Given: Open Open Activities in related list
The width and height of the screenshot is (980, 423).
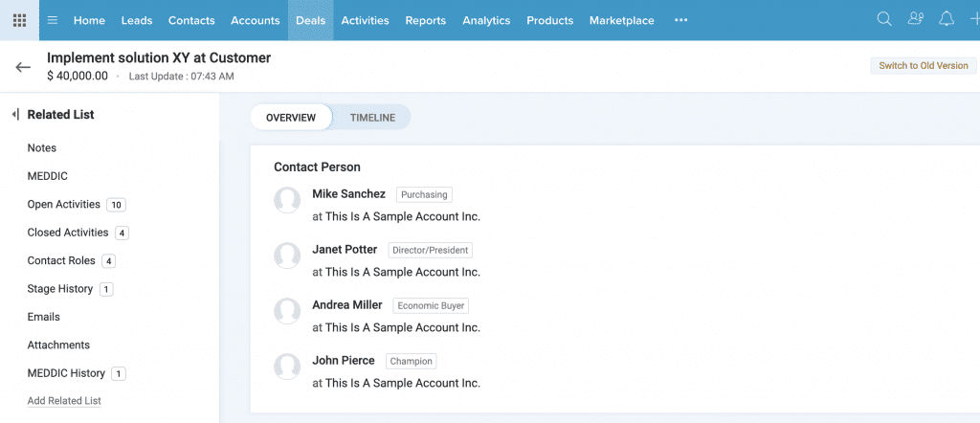Looking at the screenshot, I should coord(64,205).
